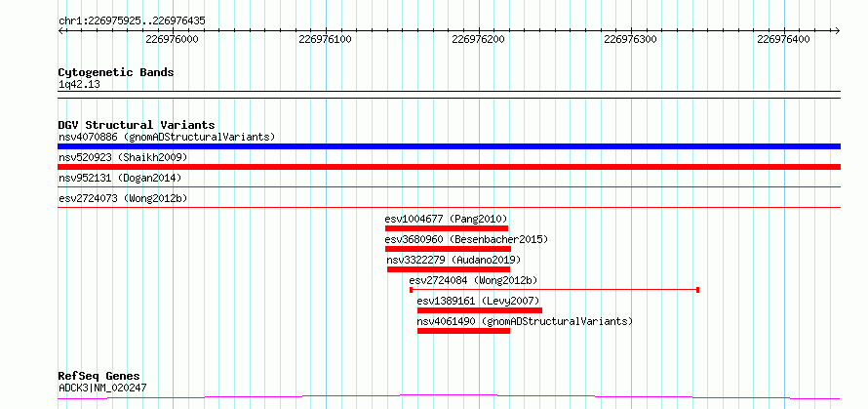Open the nsv520923 (Shaikh2009) label

[123, 157]
